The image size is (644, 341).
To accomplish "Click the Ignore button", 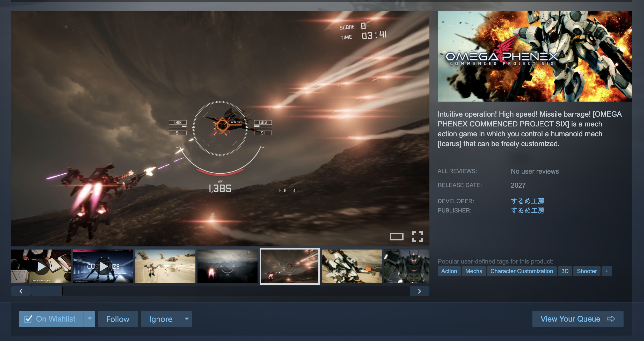I will (x=160, y=319).
